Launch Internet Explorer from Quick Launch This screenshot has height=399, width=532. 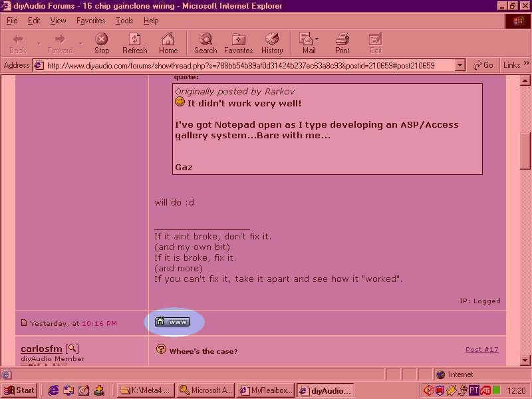tap(53, 390)
